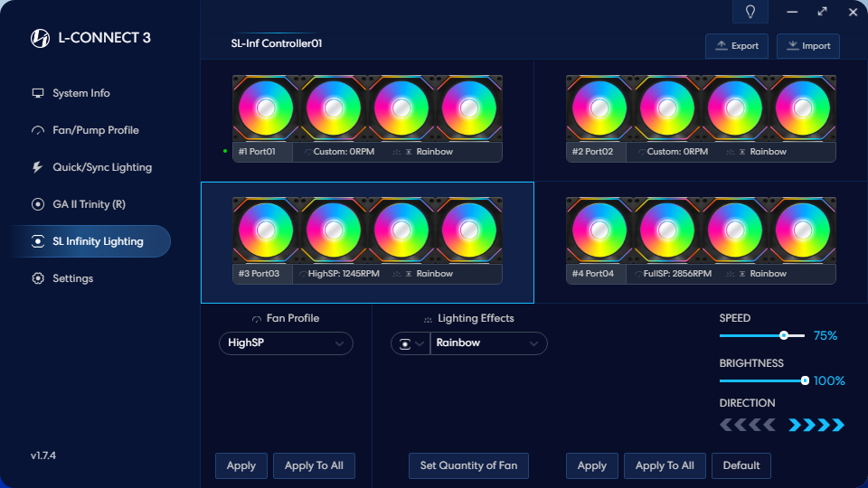Click the Import button
The width and height of the screenshot is (868, 488).
(x=808, y=46)
